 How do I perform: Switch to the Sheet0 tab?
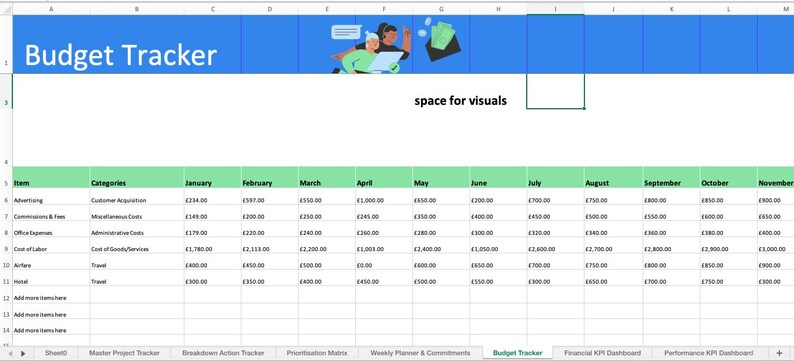pyautogui.click(x=56, y=353)
